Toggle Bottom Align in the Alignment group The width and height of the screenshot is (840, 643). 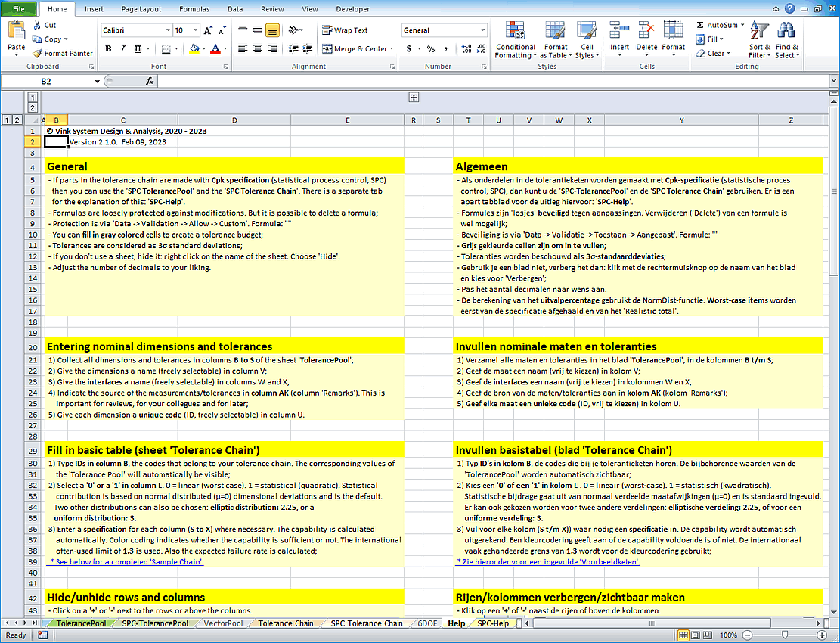tap(272, 30)
